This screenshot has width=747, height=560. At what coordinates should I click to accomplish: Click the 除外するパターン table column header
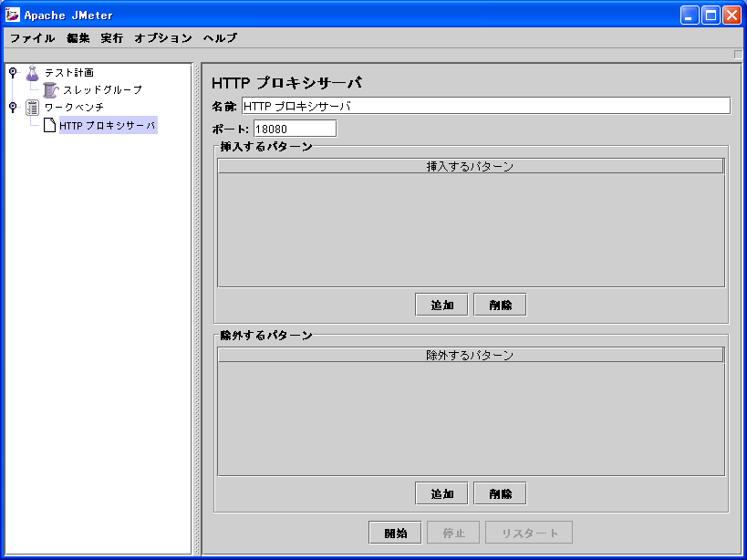(x=471, y=355)
